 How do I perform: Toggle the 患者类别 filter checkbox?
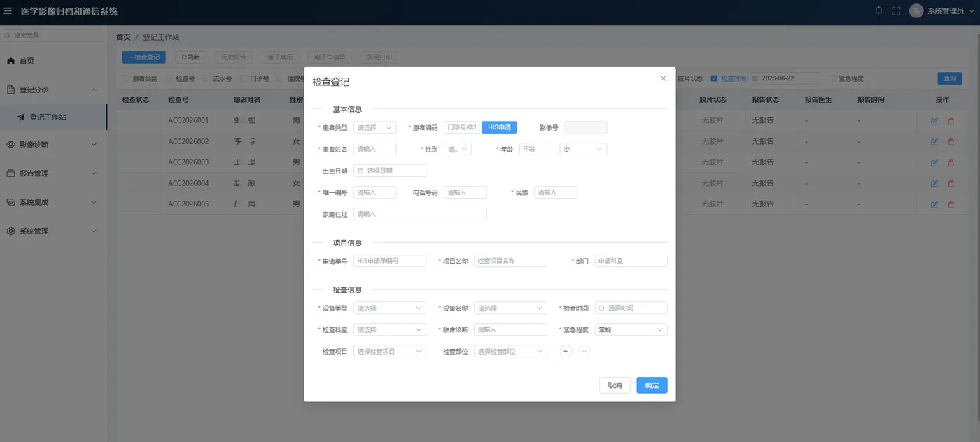tap(125, 79)
